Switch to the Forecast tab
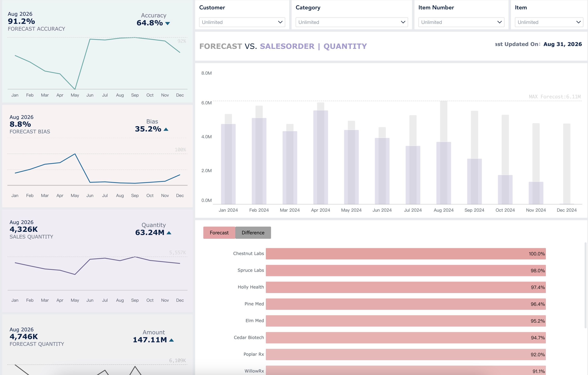This screenshot has width=588, height=375. [219, 233]
